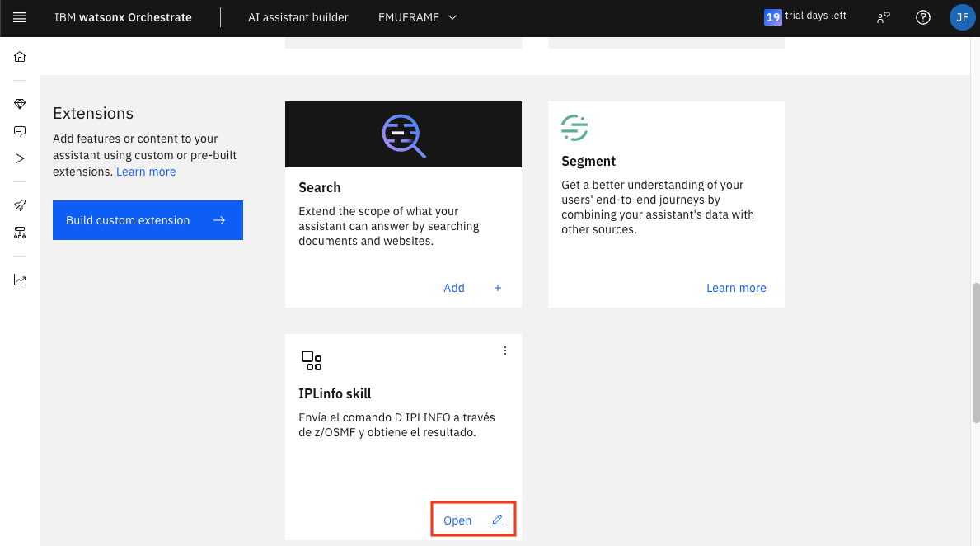Open the Analytics chart icon in sidebar
Image resolution: width=980 pixels, height=546 pixels.
pos(20,280)
